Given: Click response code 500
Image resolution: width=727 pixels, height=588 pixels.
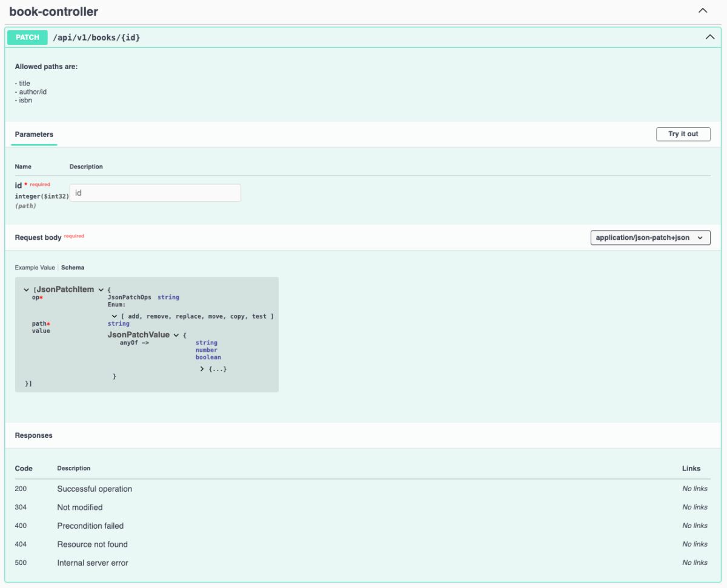Looking at the screenshot, I should click(21, 563).
